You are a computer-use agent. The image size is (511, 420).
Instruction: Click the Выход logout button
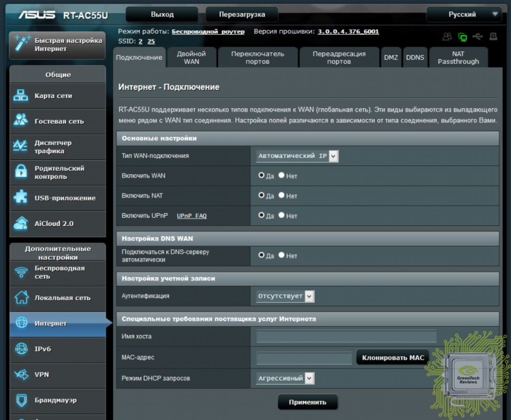[x=162, y=15]
